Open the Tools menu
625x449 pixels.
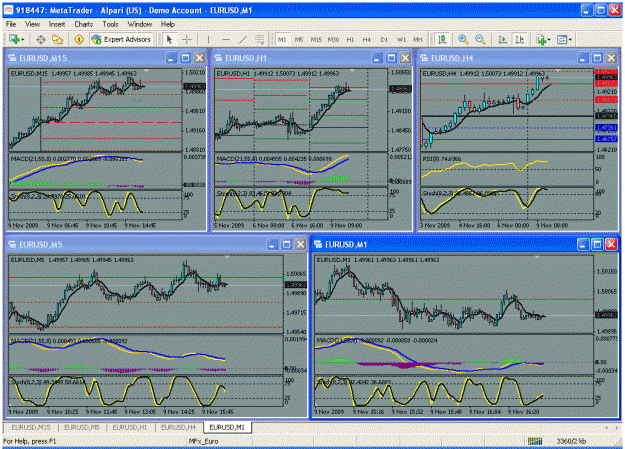pos(110,24)
